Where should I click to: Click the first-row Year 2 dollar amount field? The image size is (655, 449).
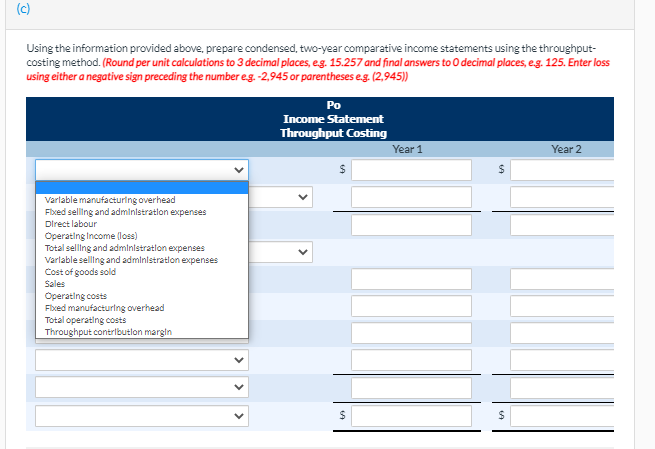tap(562, 170)
